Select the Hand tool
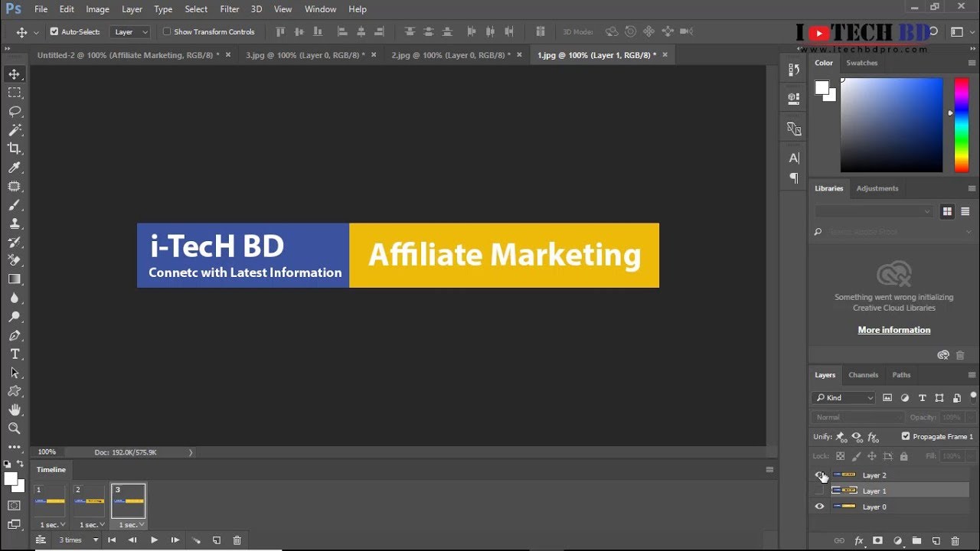 (15, 410)
